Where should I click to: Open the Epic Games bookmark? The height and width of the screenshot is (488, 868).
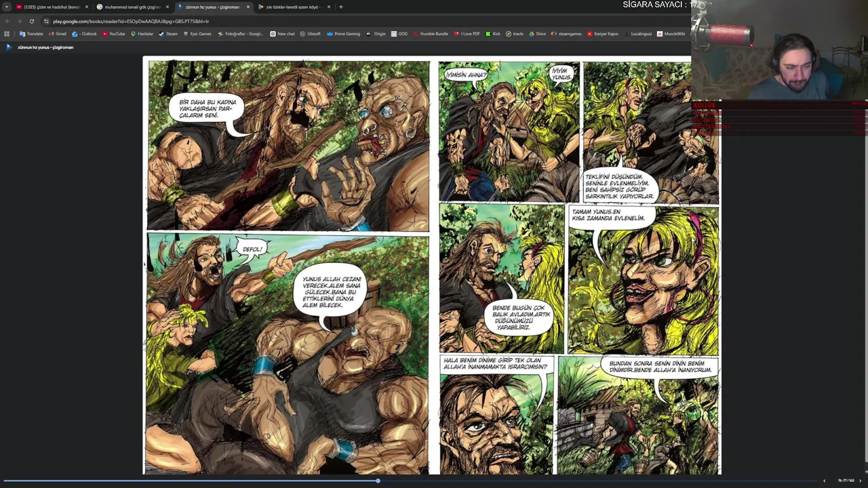coord(197,34)
